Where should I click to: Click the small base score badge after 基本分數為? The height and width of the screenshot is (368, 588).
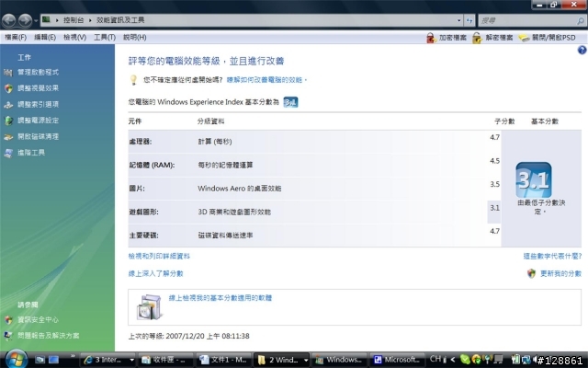290,102
